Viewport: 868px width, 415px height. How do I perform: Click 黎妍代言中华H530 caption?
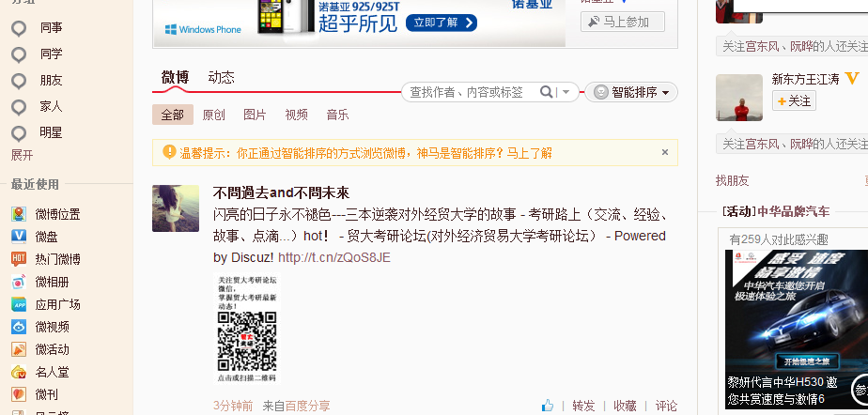(783, 390)
